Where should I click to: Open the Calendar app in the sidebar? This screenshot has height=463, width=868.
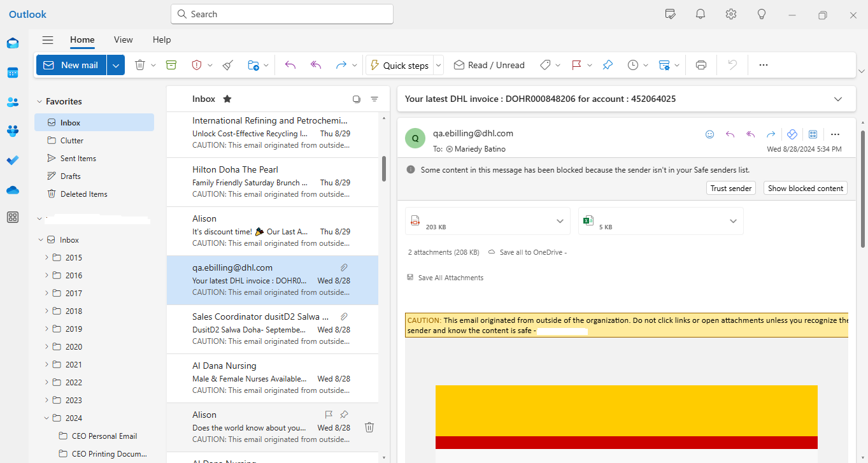(13, 73)
